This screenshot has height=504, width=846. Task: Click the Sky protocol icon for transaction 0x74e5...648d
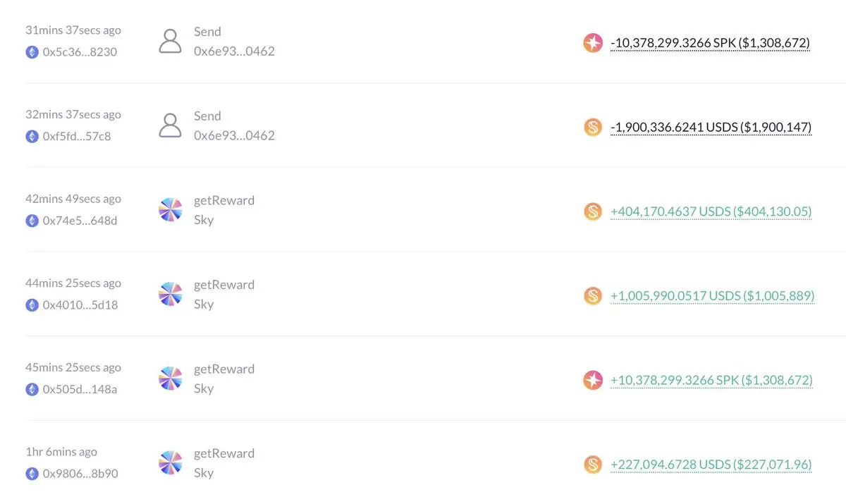pyautogui.click(x=170, y=210)
